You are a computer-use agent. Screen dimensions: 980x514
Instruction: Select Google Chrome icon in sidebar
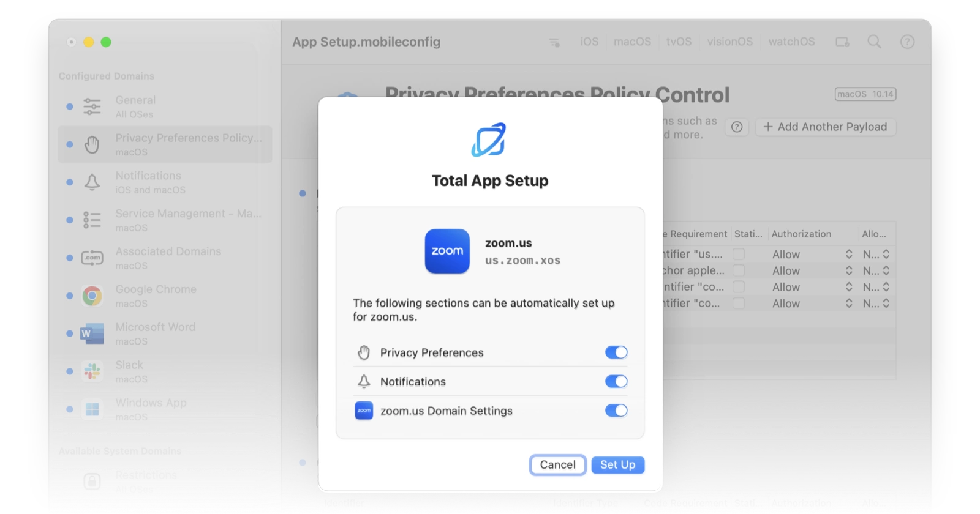point(92,296)
